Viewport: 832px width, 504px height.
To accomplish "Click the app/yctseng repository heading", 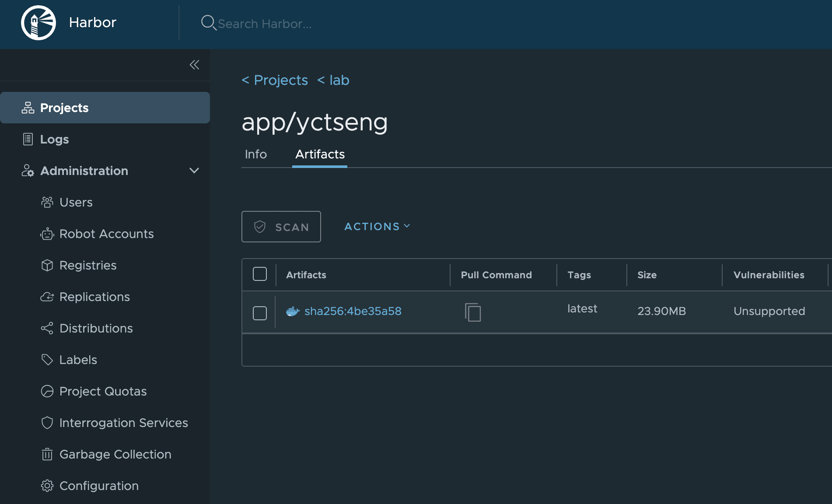I will (x=315, y=122).
